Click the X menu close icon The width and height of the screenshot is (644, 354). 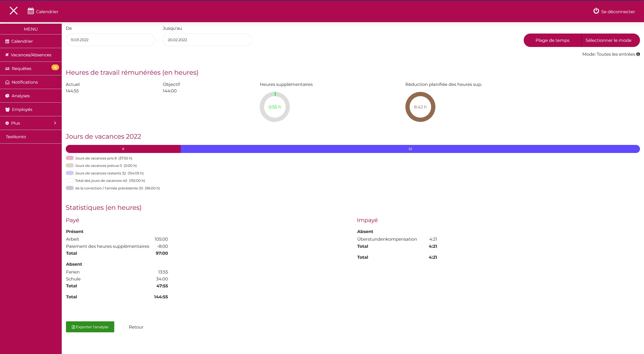(x=13, y=11)
